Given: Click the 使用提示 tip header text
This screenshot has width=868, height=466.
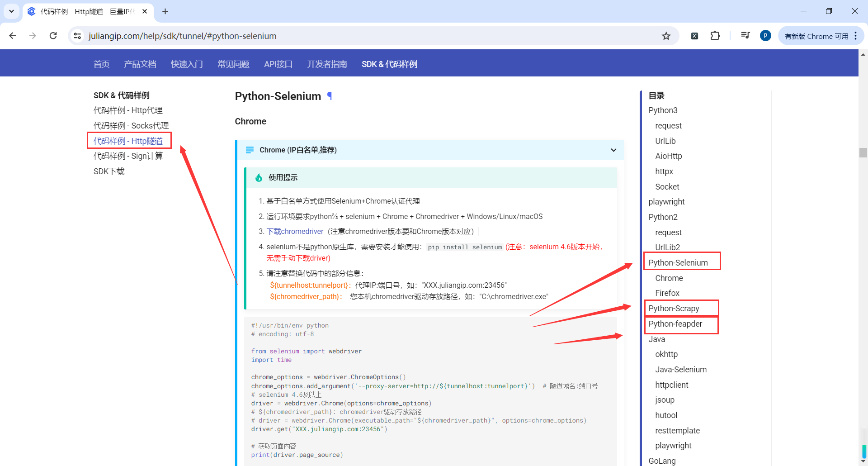Looking at the screenshot, I should [x=283, y=178].
